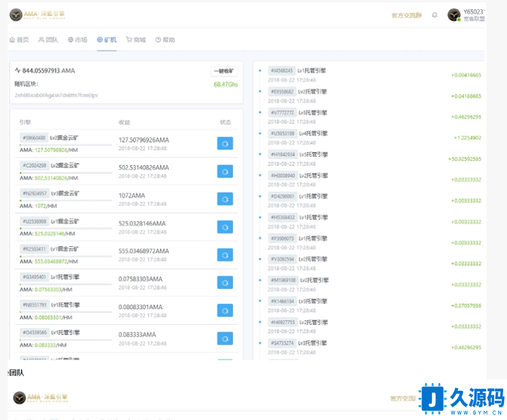Open the 官方交流群 official group link
Image resolution: width=507 pixels, height=420 pixels.
(406, 15)
